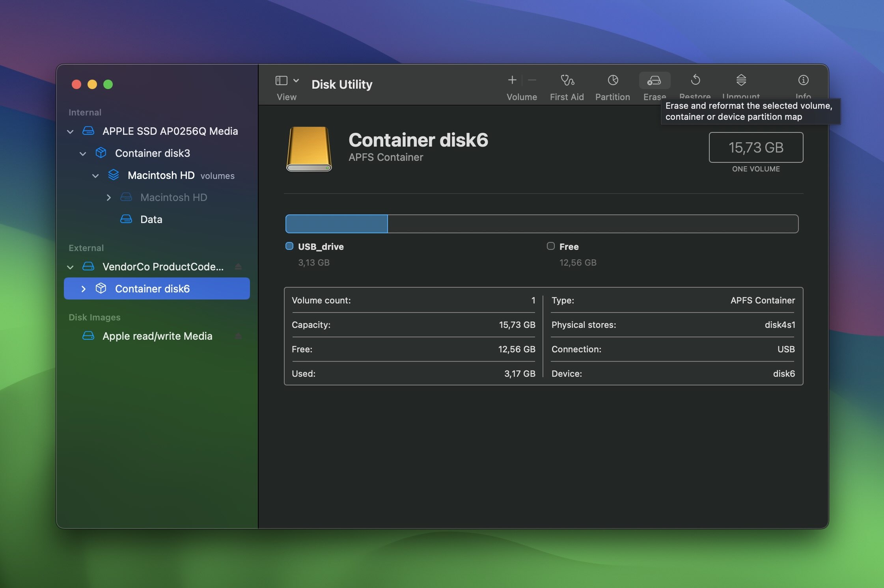Click the Unmount icon
Viewport: 884px width, 588px height.
(741, 80)
